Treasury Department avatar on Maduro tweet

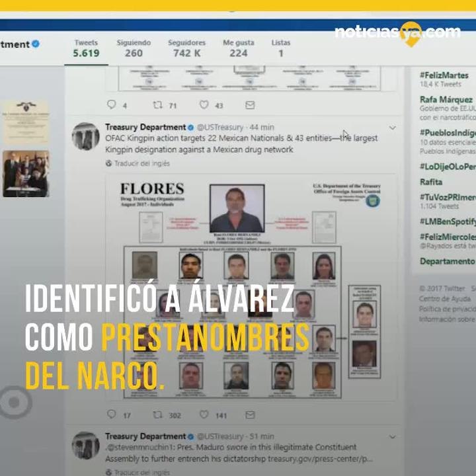[x=85, y=446]
